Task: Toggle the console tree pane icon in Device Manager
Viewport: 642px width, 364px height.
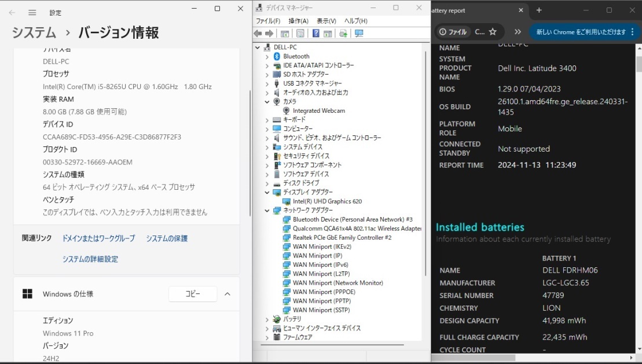Action: coord(285,34)
